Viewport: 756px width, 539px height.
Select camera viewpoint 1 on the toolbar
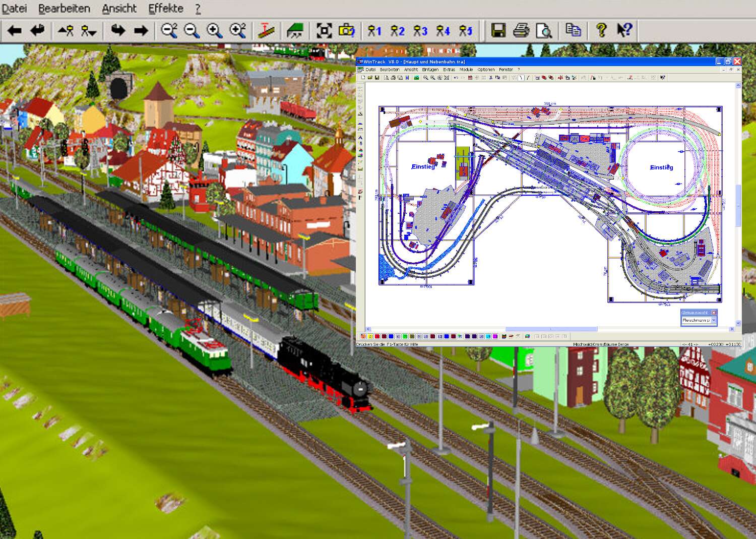pos(375,31)
